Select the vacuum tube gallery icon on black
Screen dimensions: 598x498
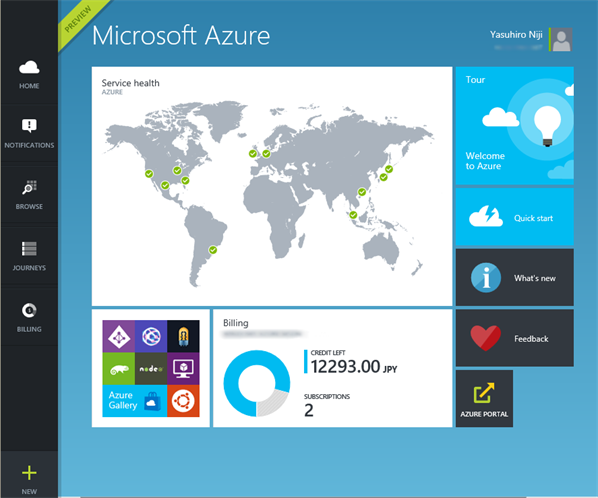pyautogui.click(x=183, y=336)
